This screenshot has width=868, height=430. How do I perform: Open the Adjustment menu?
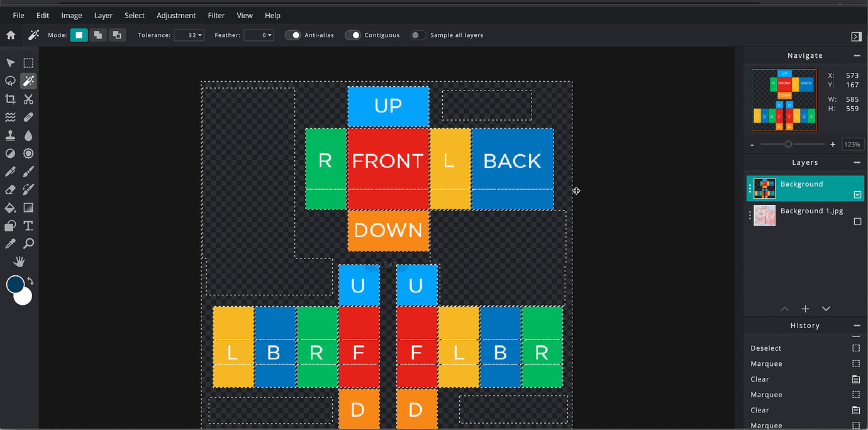175,15
